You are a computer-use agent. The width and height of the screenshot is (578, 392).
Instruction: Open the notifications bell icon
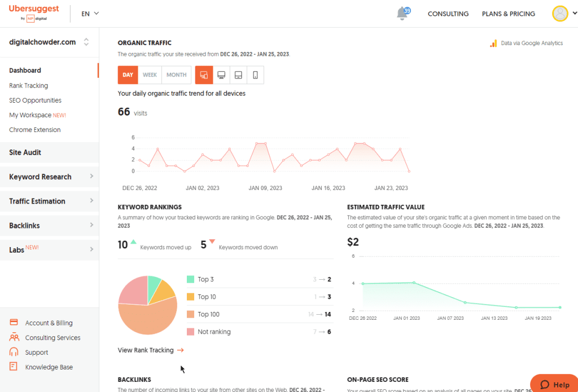[402, 14]
